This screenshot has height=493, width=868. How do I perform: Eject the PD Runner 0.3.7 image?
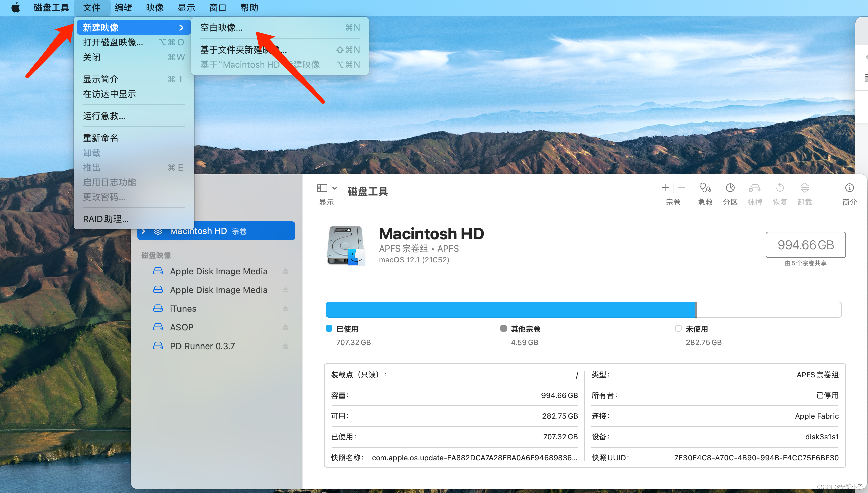coord(285,346)
